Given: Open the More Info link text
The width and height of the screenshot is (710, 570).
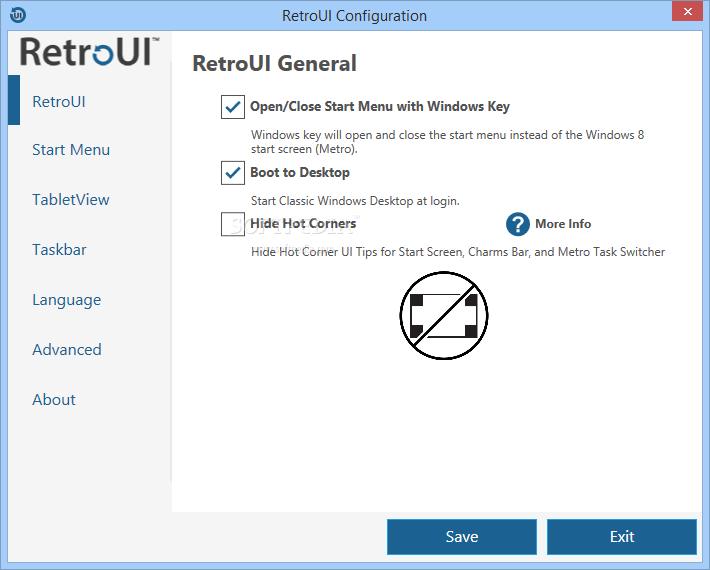Looking at the screenshot, I should tap(563, 224).
